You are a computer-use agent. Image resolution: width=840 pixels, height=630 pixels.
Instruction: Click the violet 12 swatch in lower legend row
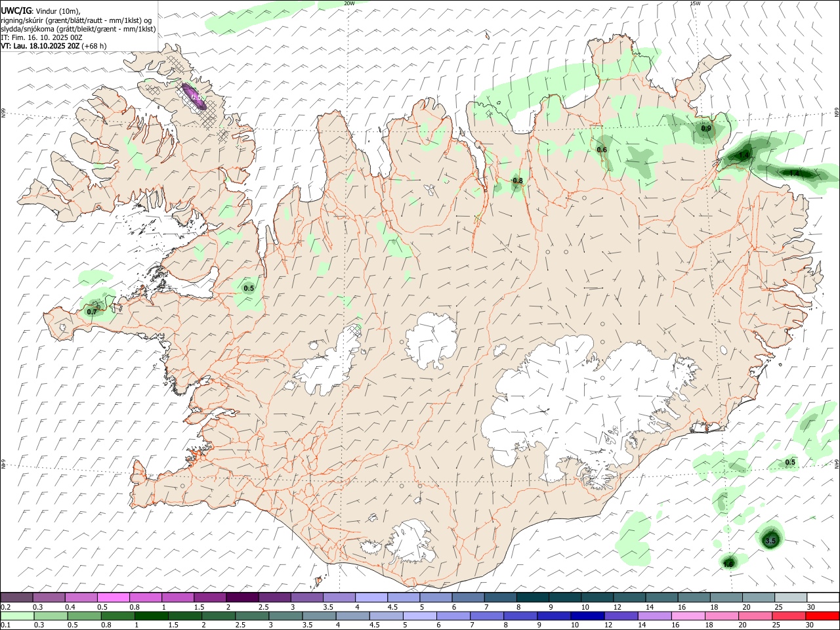click(x=620, y=616)
